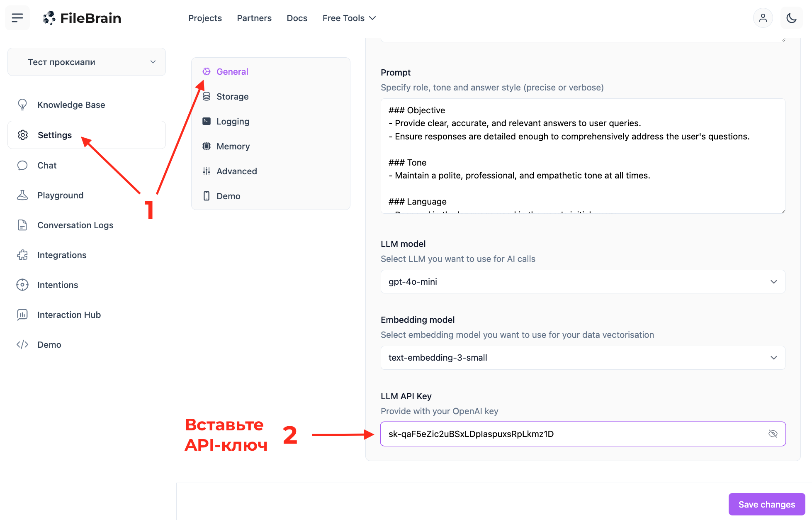Click the Save changes button
Viewport: 812px width, 520px height.
tap(766, 504)
